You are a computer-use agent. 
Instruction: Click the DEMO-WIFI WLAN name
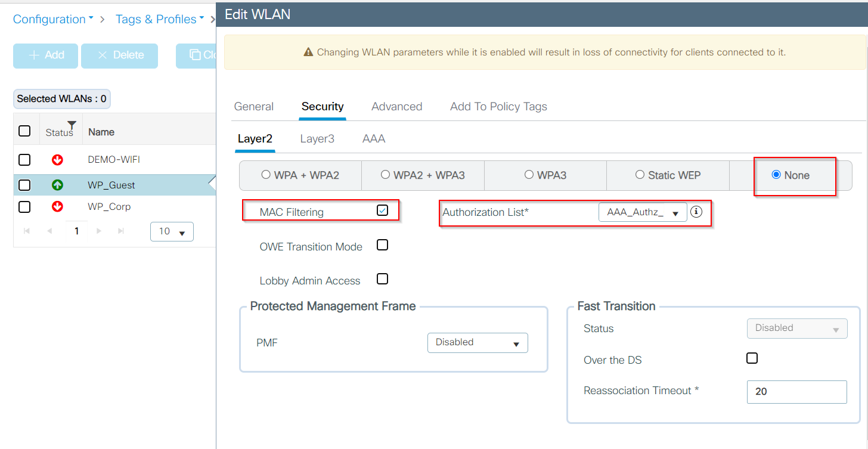click(x=114, y=160)
